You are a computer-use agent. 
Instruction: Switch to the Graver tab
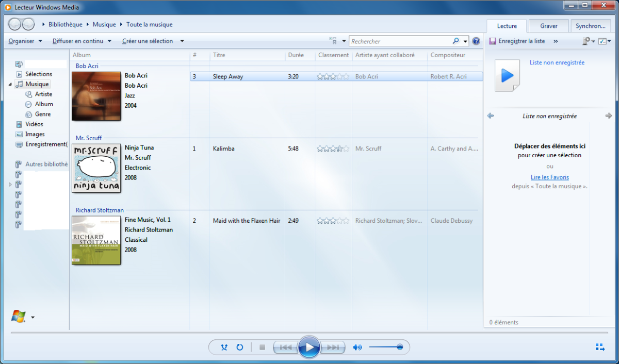click(549, 26)
